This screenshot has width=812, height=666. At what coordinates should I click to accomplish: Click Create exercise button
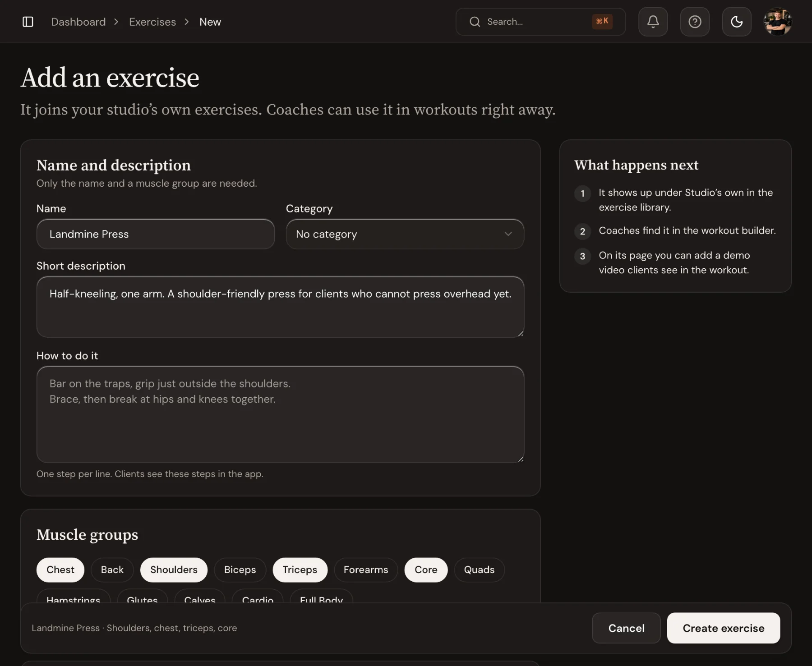(724, 628)
